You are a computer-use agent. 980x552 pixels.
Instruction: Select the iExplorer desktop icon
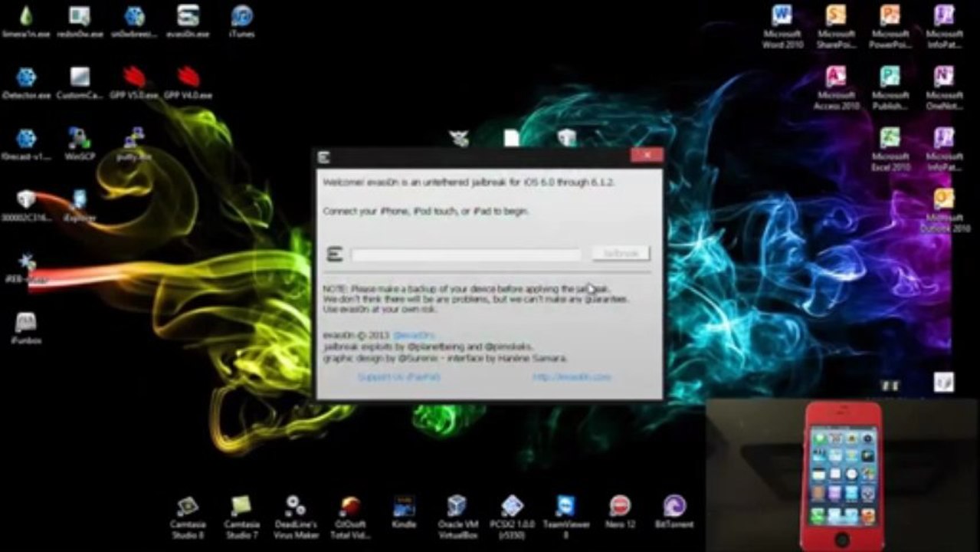tap(80, 205)
